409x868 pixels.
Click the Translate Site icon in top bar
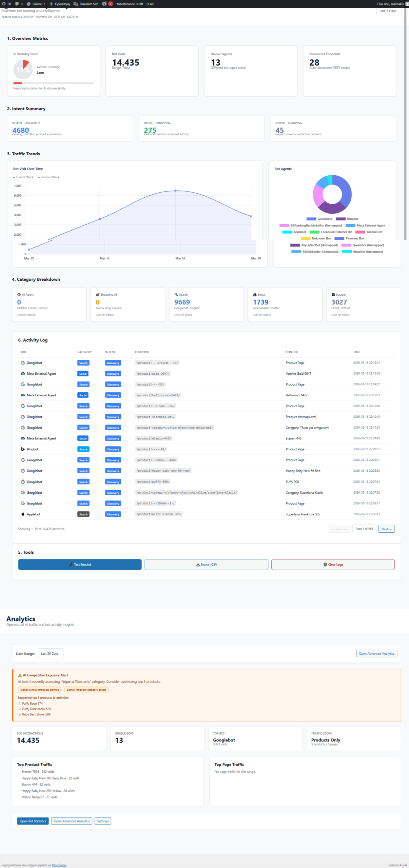(x=76, y=4)
